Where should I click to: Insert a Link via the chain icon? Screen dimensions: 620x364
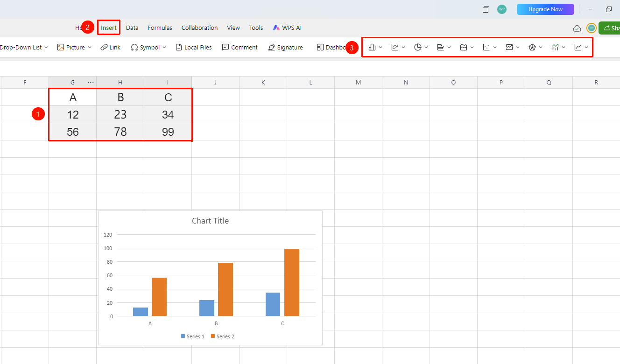tap(104, 47)
